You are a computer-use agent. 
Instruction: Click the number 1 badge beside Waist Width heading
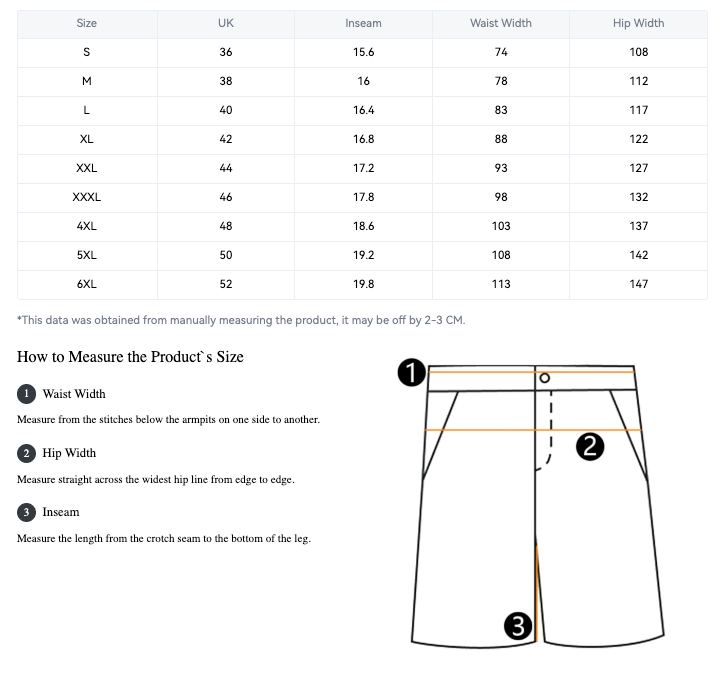pos(27,394)
